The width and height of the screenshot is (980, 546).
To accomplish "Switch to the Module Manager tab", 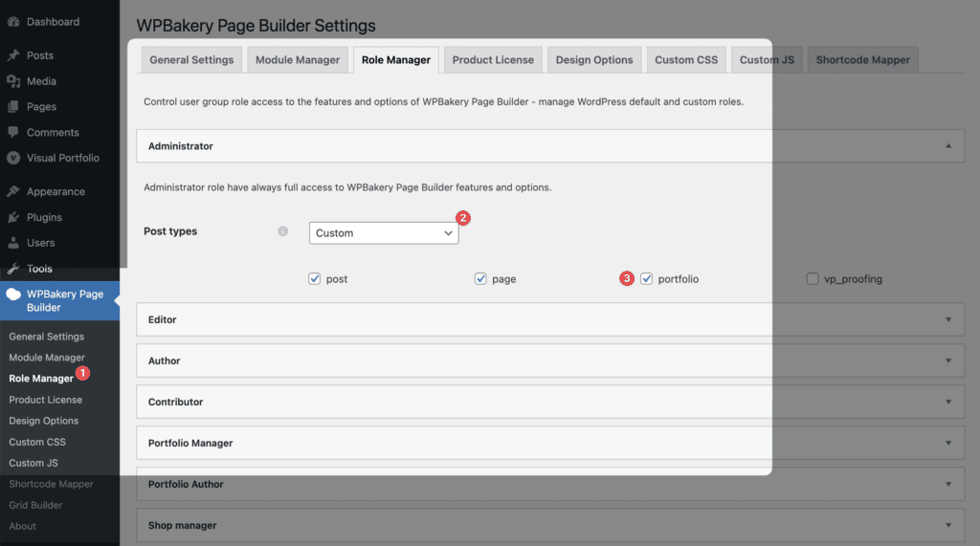I will tap(298, 60).
